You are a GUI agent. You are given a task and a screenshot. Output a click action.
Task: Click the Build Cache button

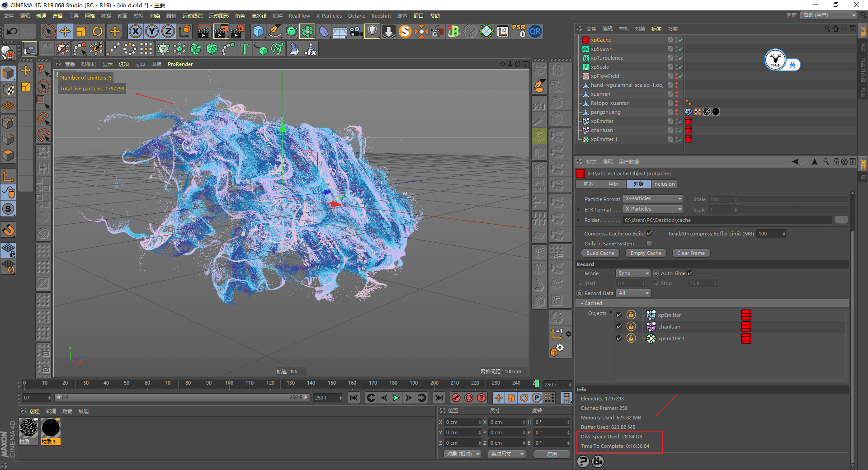pos(600,253)
